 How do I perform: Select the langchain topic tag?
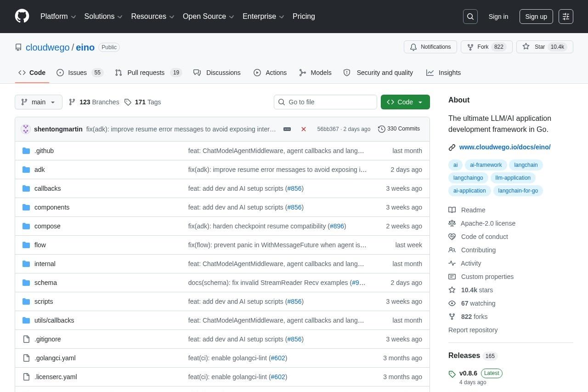click(x=526, y=165)
